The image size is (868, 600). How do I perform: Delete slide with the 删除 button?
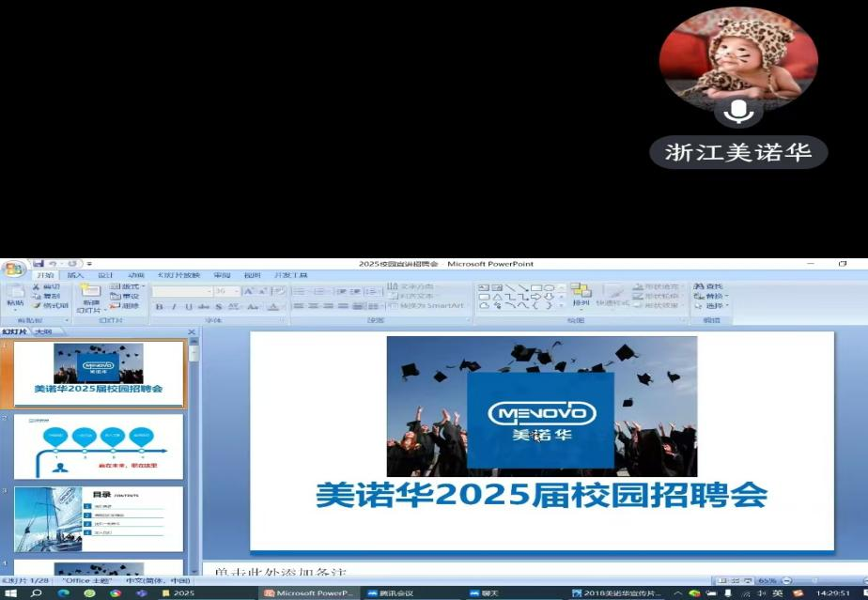(125, 305)
